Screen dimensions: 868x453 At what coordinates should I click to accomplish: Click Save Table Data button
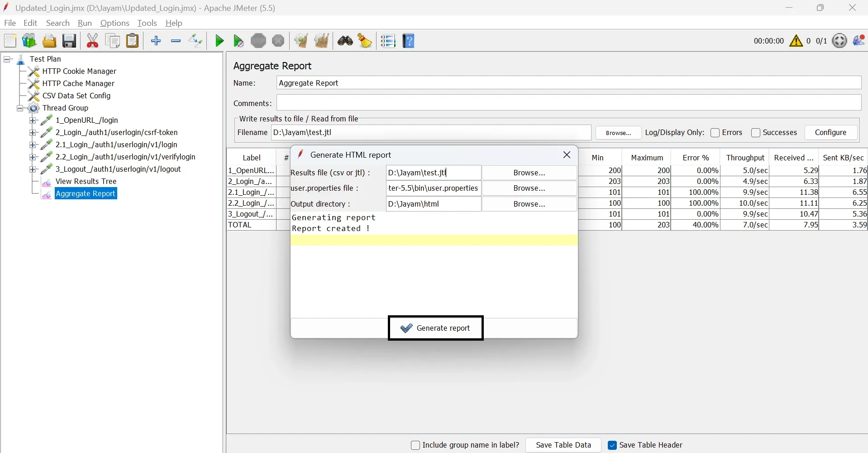563,445
